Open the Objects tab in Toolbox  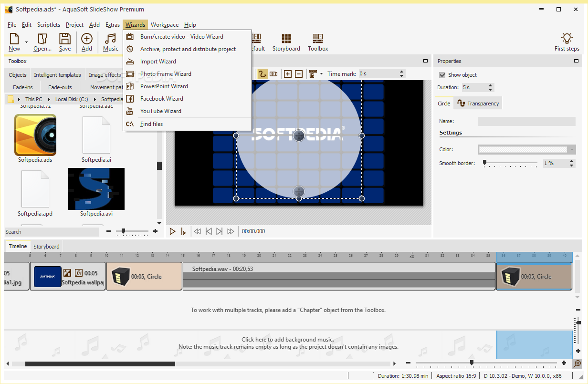[18, 75]
